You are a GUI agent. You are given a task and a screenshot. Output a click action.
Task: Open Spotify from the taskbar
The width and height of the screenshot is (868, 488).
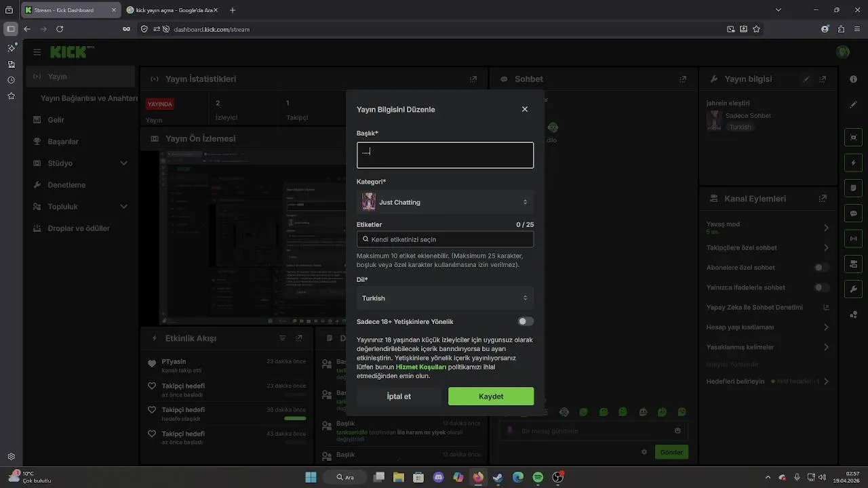click(538, 477)
